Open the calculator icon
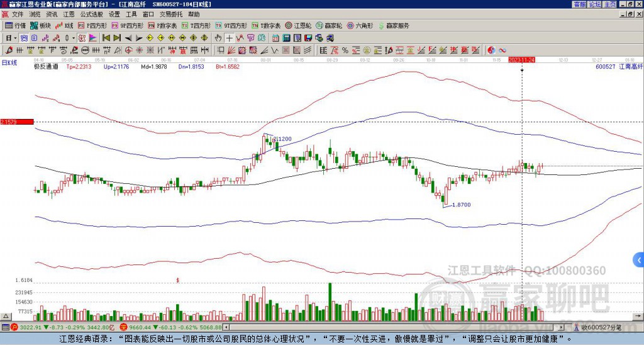Image resolution: width=644 pixels, height=345 pixels. point(286,38)
